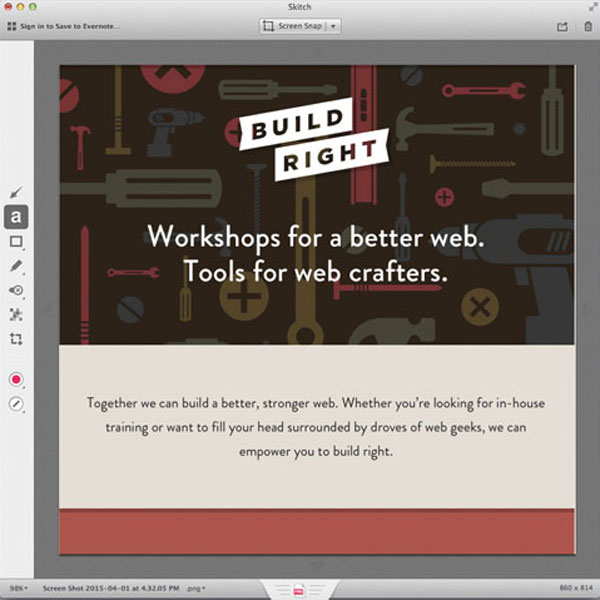
Task: Click the Share icon in toolbar
Action: [x=562, y=26]
